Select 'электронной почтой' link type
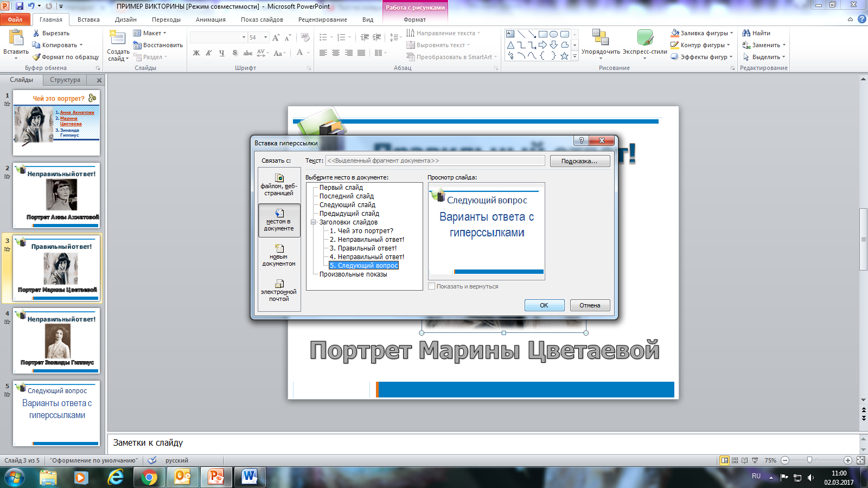Viewport: 868px width, 488px height. click(x=279, y=291)
